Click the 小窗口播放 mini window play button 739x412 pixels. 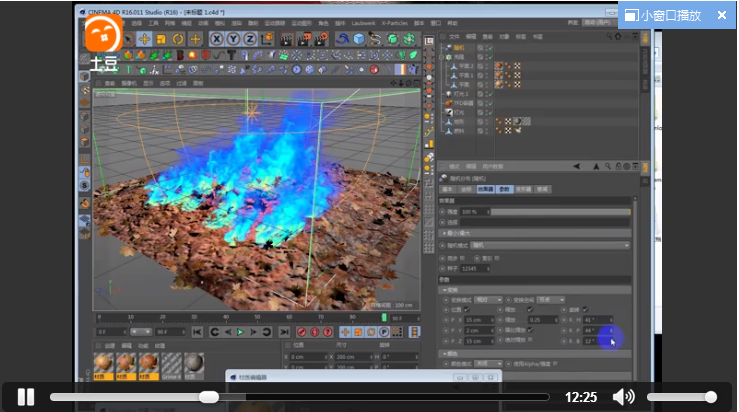click(663, 16)
